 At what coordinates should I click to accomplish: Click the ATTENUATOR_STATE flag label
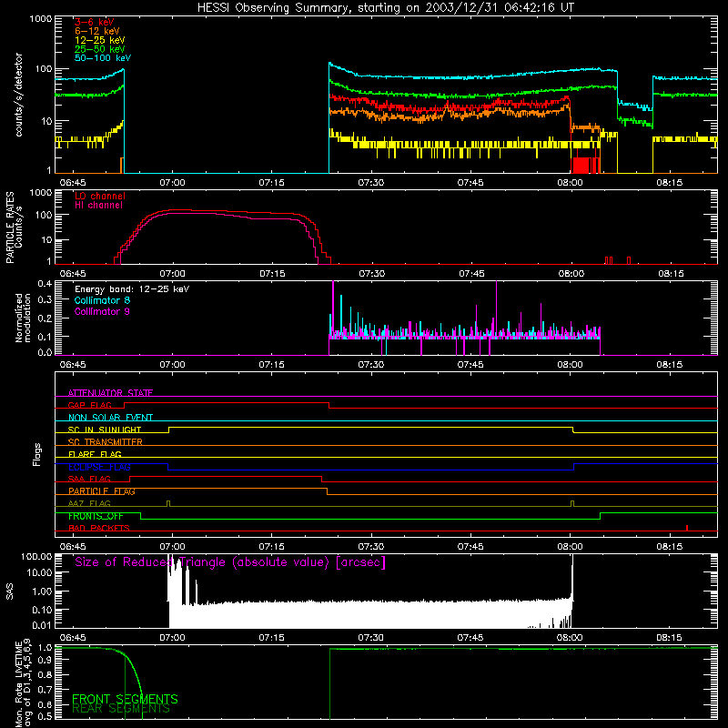[x=110, y=393]
